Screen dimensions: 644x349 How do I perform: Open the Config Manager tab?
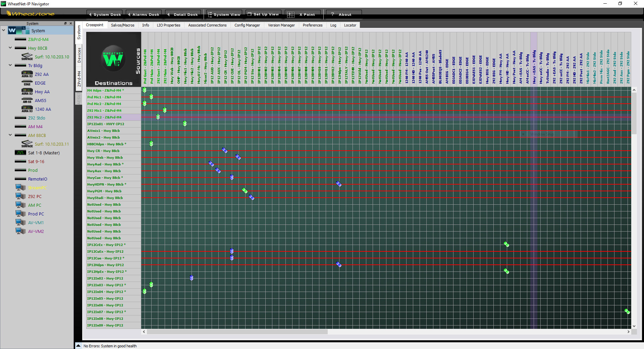pos(247,25)
